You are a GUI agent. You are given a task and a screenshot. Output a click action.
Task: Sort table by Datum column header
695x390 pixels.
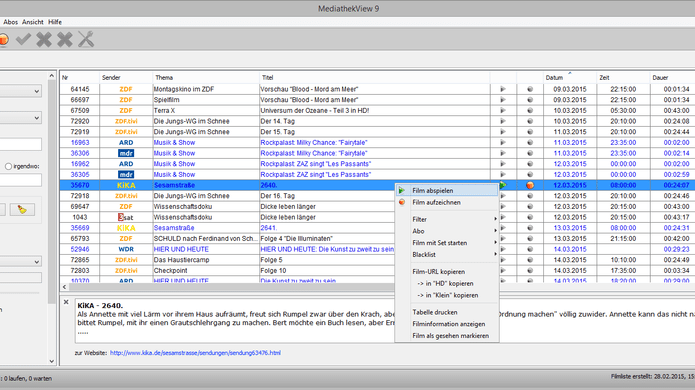570,78
